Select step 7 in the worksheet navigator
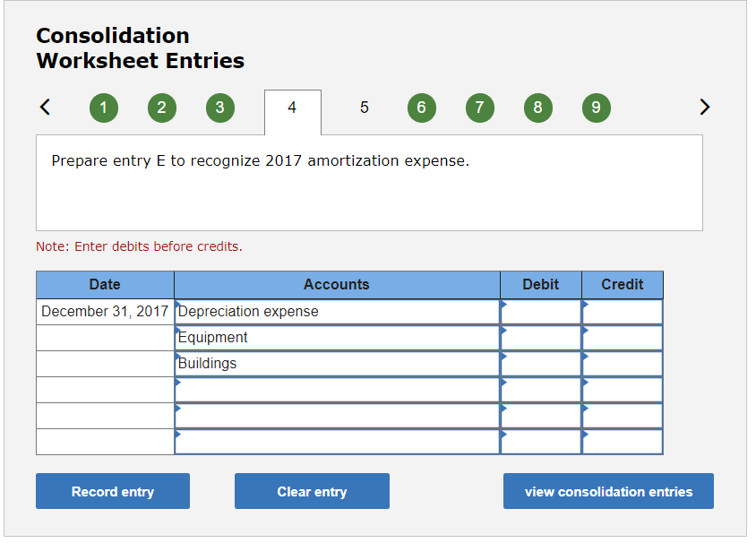Image resolution: width=756 pixels, height=543 pixels. coord(479,108)
